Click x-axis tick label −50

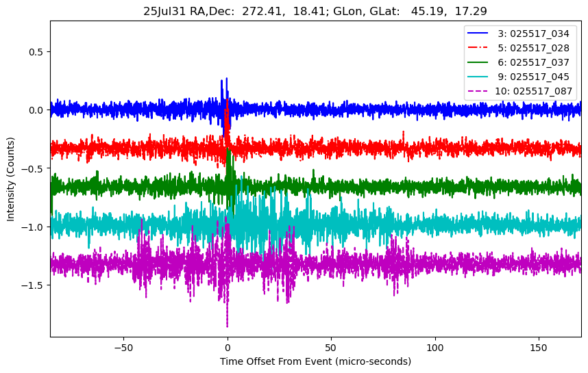(123, 348)
